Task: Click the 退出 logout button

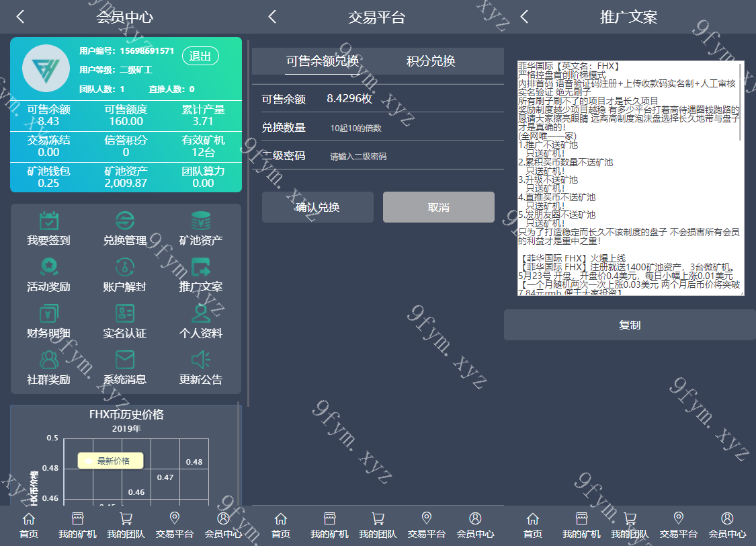Action: 200,56
